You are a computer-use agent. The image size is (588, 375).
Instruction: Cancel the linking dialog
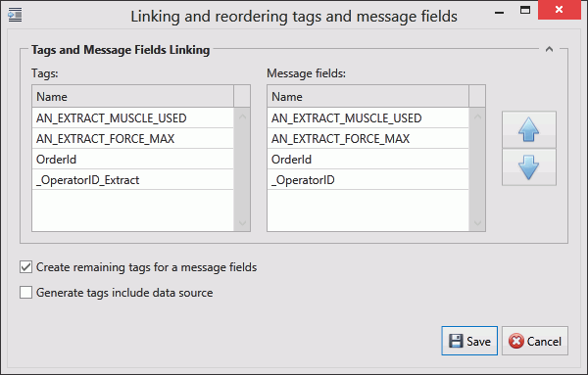point(535,341)
